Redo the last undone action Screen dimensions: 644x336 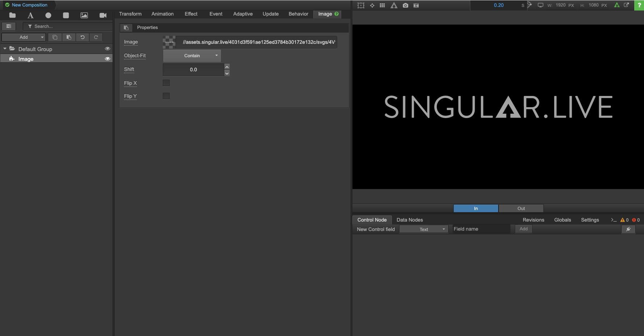[96, 37]
